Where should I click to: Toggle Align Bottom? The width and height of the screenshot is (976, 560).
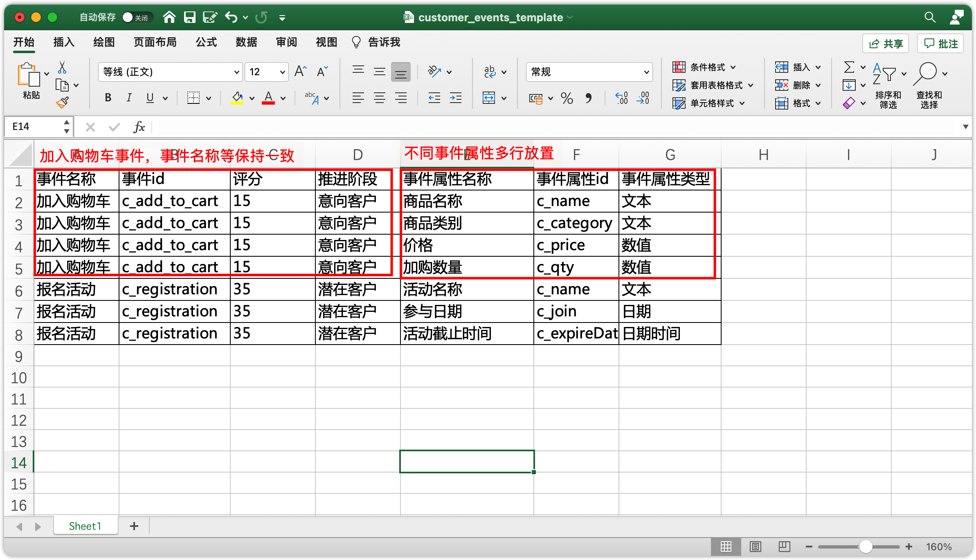click(401, 72)
